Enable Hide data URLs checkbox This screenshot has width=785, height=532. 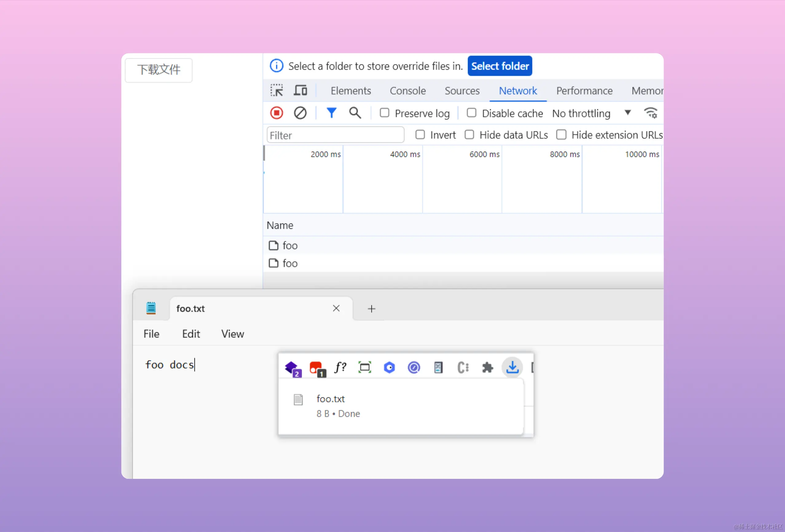point(469,135)
